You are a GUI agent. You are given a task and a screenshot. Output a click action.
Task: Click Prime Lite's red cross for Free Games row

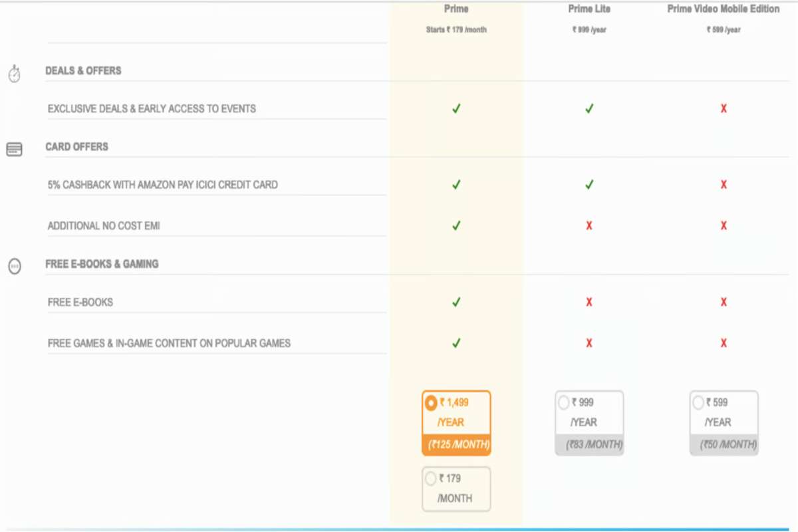tap(589, 343)
